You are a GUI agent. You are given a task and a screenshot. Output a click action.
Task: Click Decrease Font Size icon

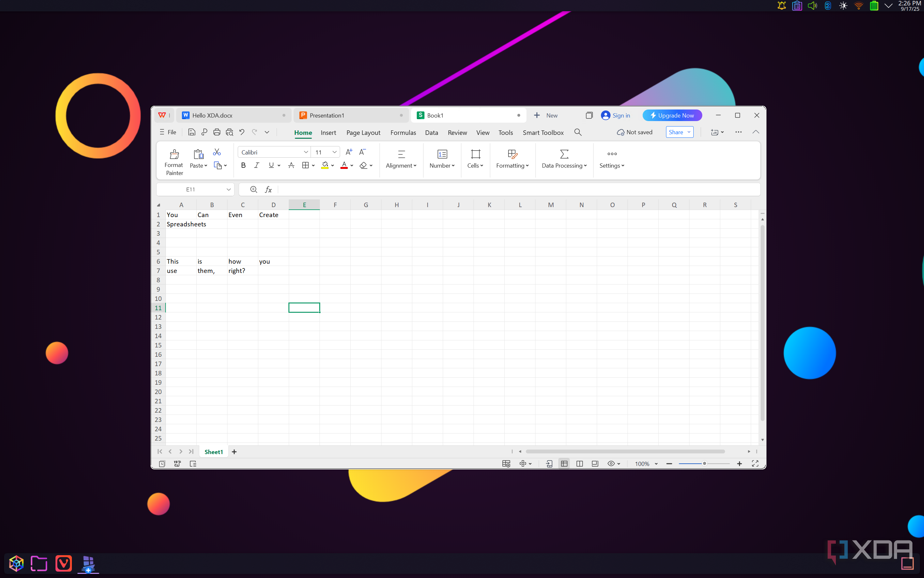click(362, 152)
